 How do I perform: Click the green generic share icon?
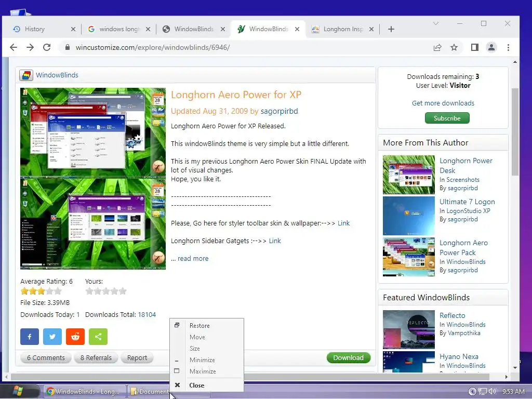point(98,337)
